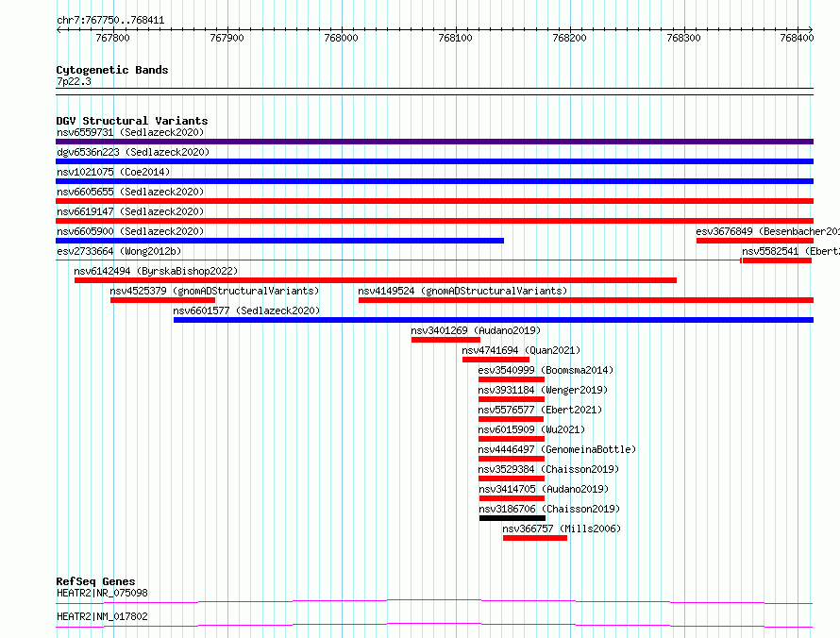Viewport: 840px width, 638px height.
Task: Click the 7p22.3 cytogenetic band label
Action: coord(74,81)
